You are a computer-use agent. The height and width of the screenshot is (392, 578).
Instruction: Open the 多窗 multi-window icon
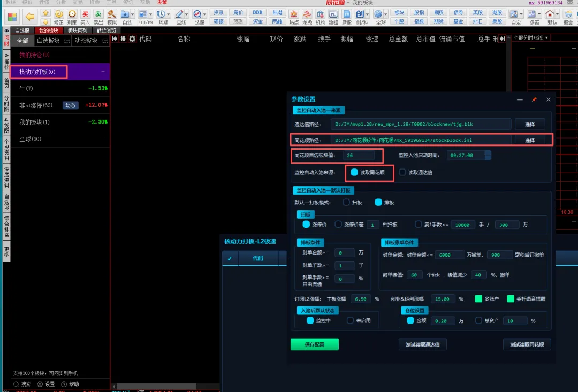(x=531, y=14)
